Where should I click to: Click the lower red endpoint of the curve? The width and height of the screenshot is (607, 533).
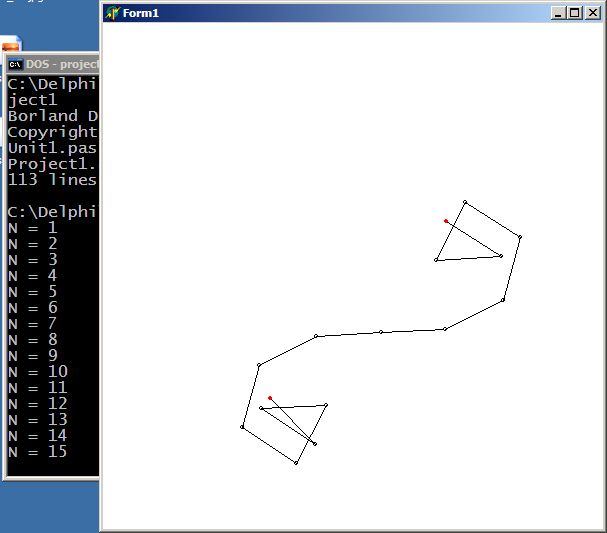(270, 398)
